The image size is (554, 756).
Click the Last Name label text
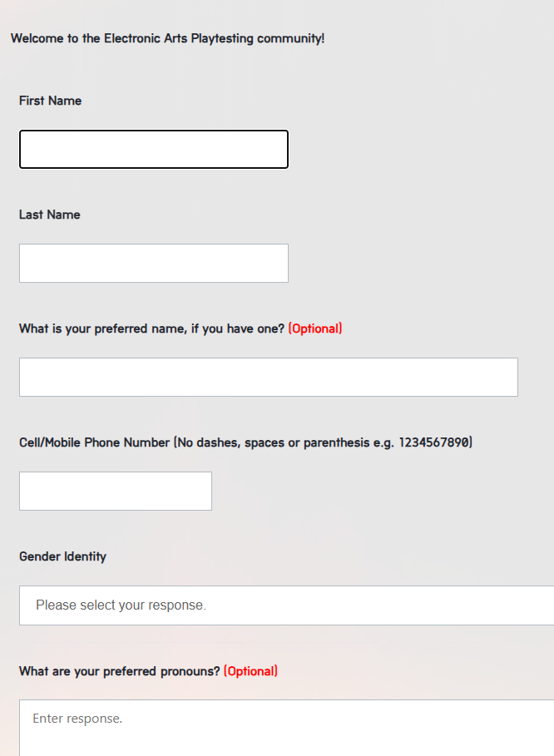point(50,215)
